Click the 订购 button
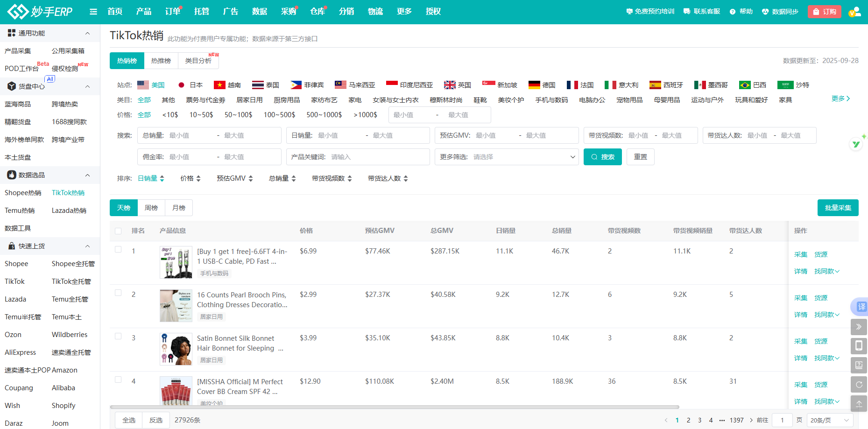 click(x=825, y=12)
